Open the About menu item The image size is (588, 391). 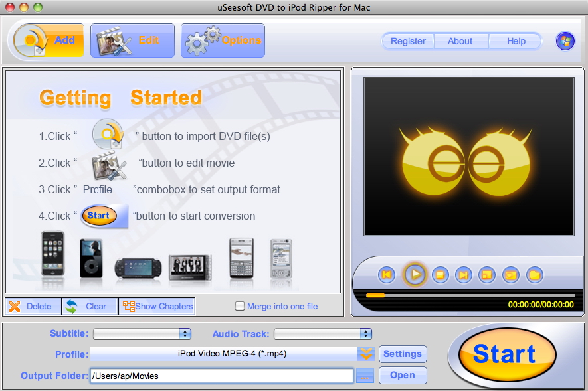tap(460, 41)
